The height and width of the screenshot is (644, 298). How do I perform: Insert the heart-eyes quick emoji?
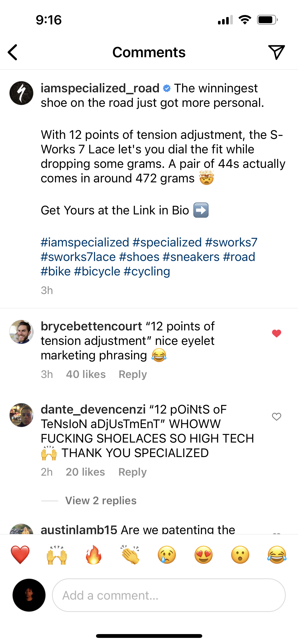(x=204, y=555)
